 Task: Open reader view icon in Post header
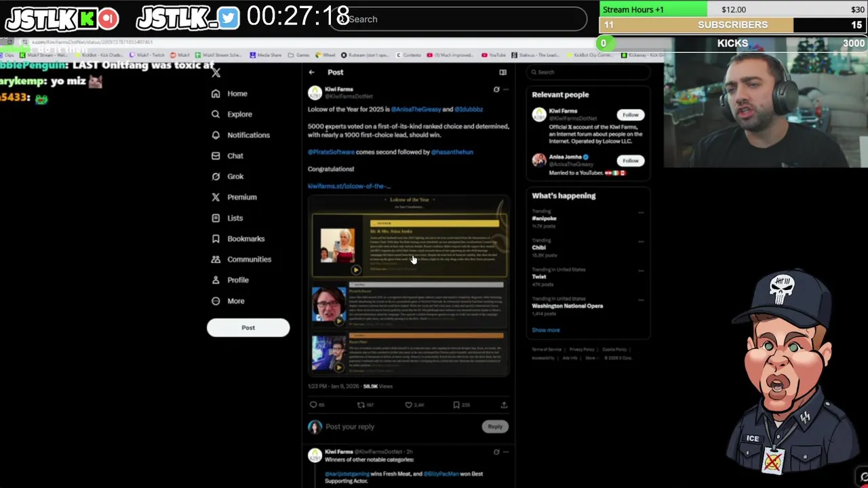(x=502, y=72)
